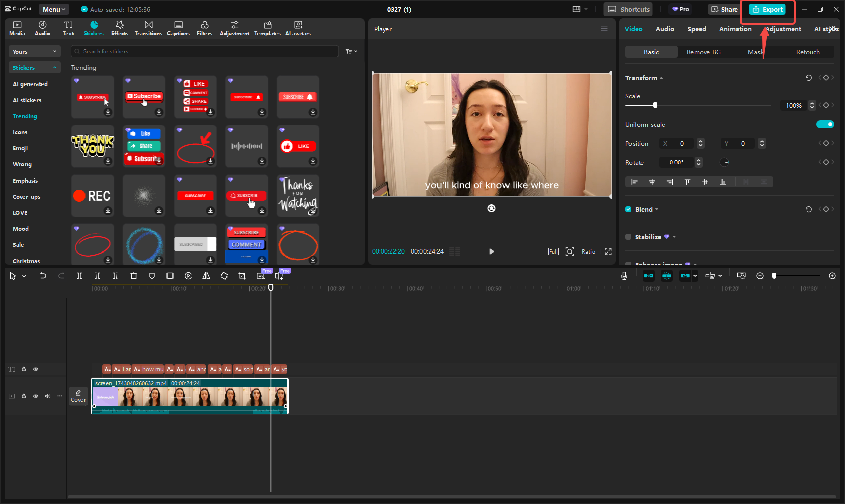Viewport: 845px width, 504px height.
Task: Uncheck the Blend checkbox
Action: coord(628,209)
